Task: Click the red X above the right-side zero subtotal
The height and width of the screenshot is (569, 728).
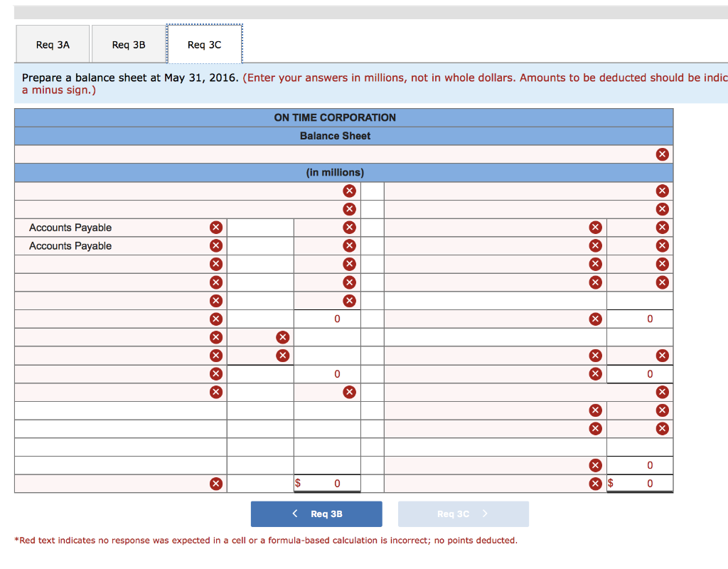Action: [x=663, y=355]
